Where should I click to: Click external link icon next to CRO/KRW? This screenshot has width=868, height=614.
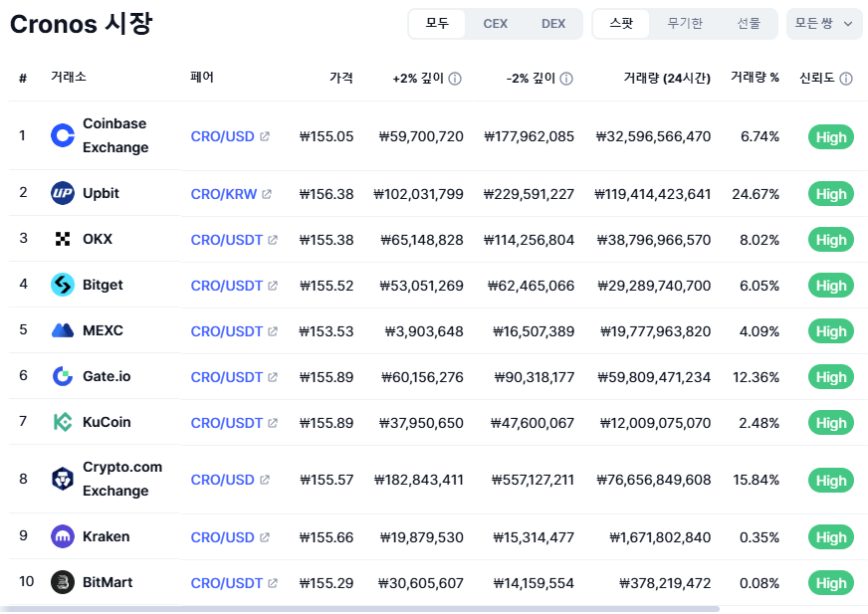coord(267,194)
